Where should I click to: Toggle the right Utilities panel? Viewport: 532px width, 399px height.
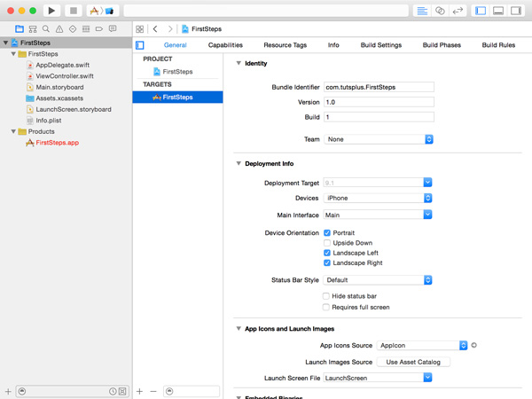pos(516,11)
